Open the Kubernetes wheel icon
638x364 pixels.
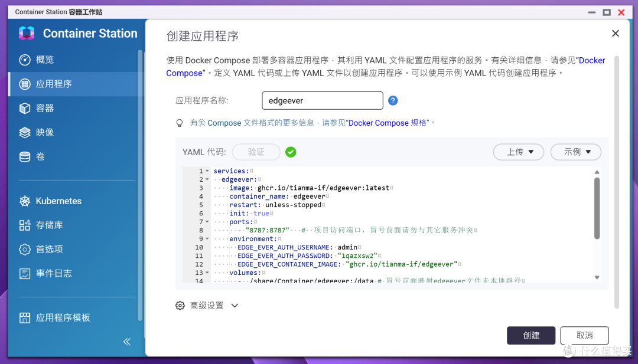click(x=25, y=201)
